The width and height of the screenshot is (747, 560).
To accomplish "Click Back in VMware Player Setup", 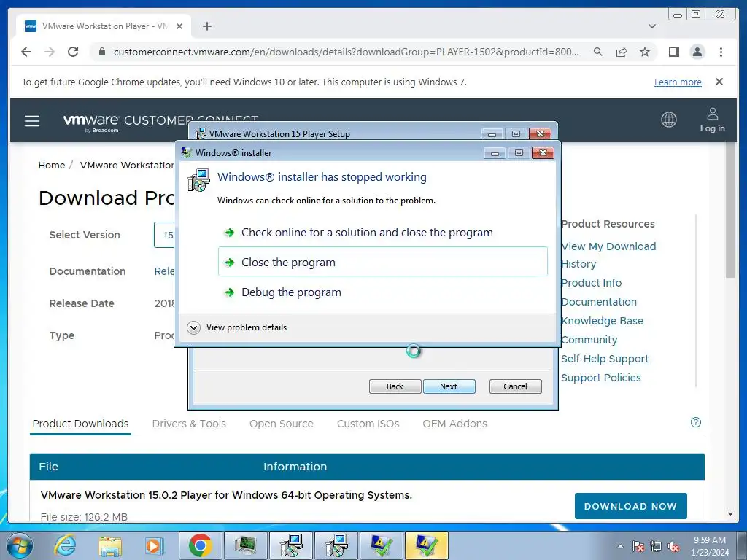I will tap(395, 386).
